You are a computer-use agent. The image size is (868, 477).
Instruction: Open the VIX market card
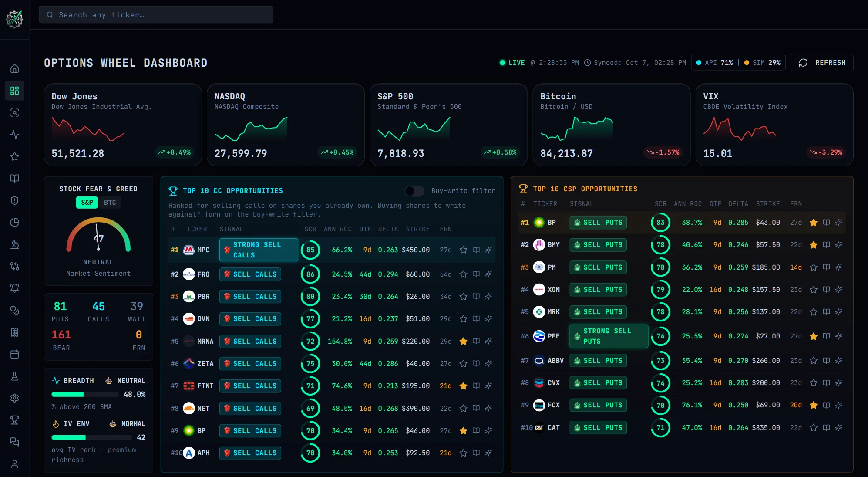coord(774,125)
